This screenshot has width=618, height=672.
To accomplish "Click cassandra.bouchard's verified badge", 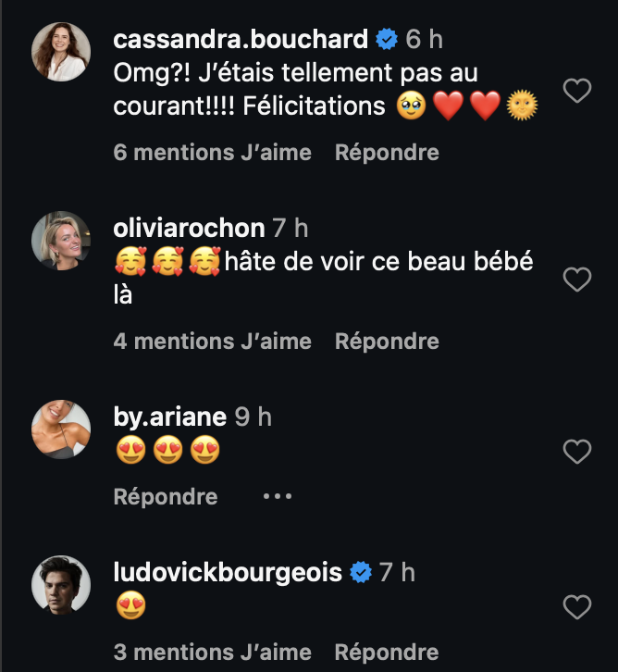I will pos(386,39).
